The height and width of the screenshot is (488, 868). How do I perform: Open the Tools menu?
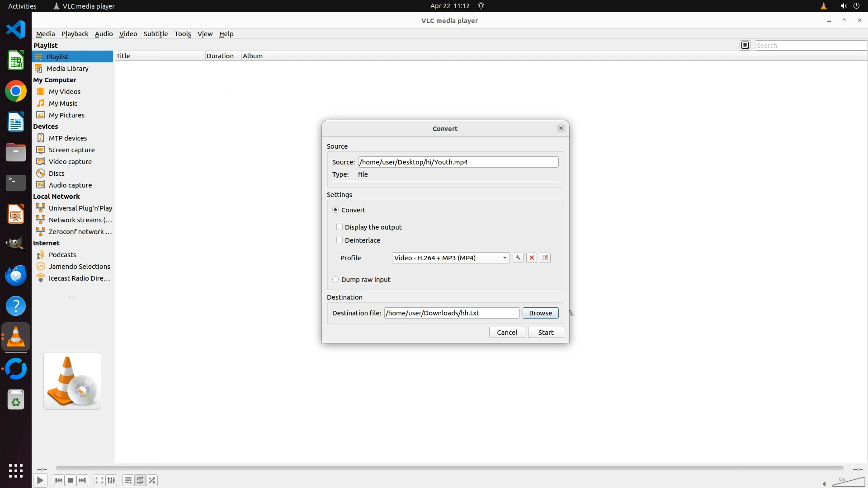click(183, 34)
